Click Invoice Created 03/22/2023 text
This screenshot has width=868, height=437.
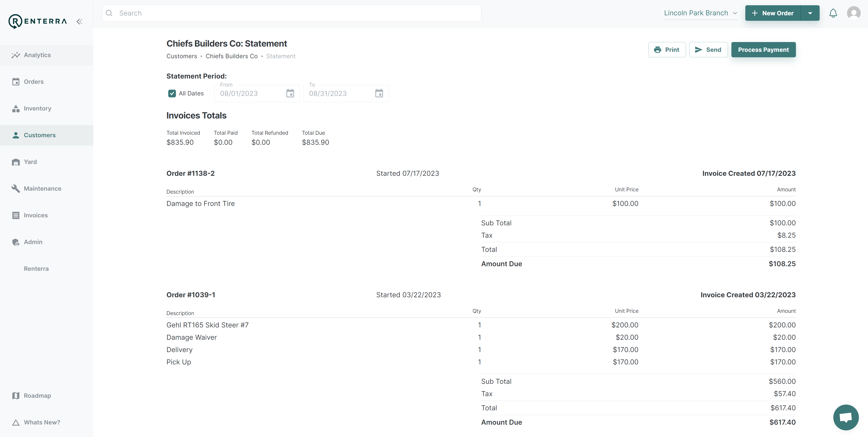(x=748, y=295)
